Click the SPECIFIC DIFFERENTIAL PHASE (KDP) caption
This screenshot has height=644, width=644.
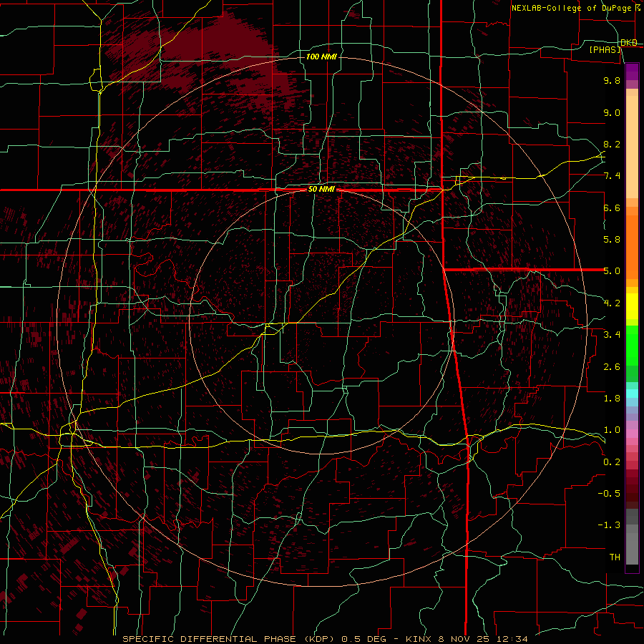pyautogui.click(x=230, y=639)
